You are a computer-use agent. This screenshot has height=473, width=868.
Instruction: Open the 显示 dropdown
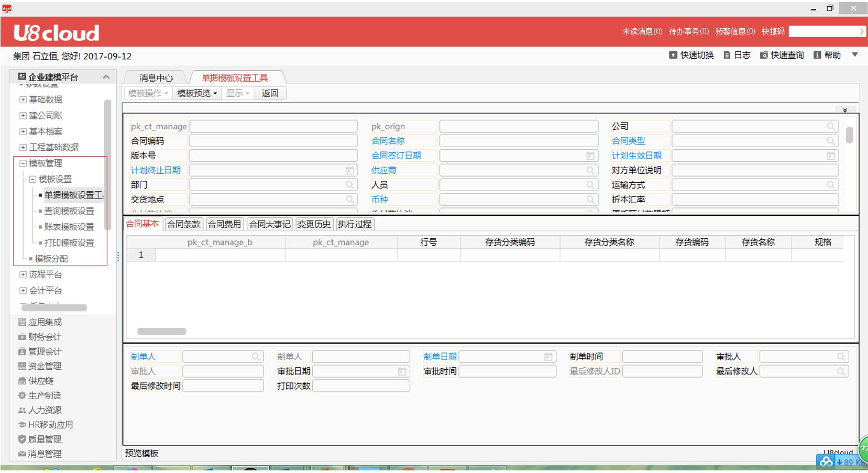click(238, 93)
